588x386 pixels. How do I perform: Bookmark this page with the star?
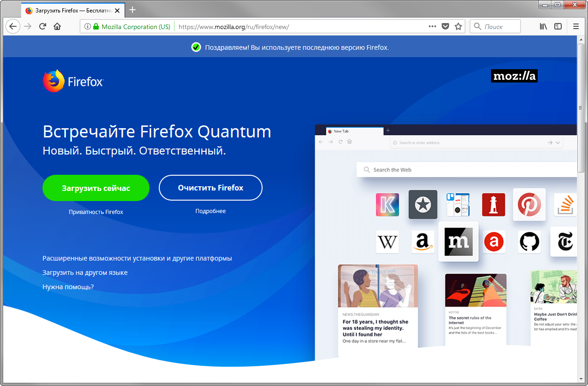458,26
